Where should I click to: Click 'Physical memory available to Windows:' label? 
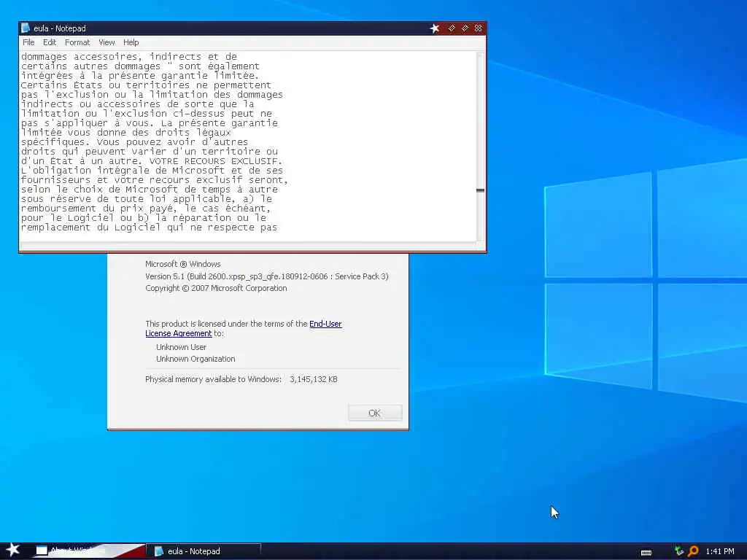[x=214, y=379]
